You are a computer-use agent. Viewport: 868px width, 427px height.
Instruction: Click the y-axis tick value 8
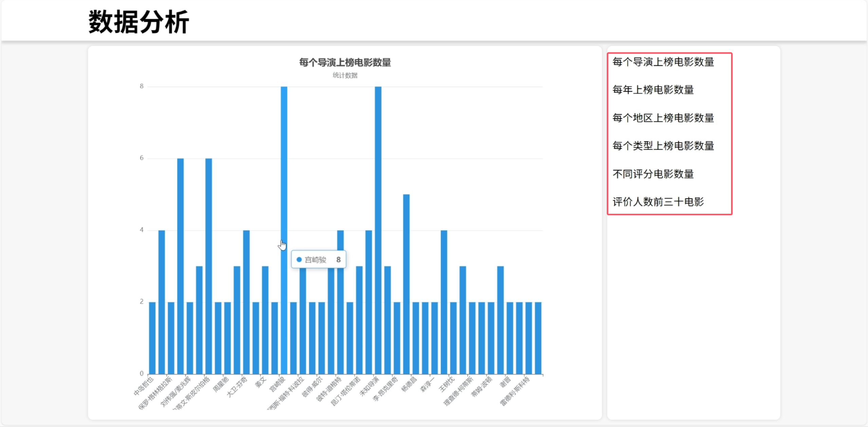(142, 86)
